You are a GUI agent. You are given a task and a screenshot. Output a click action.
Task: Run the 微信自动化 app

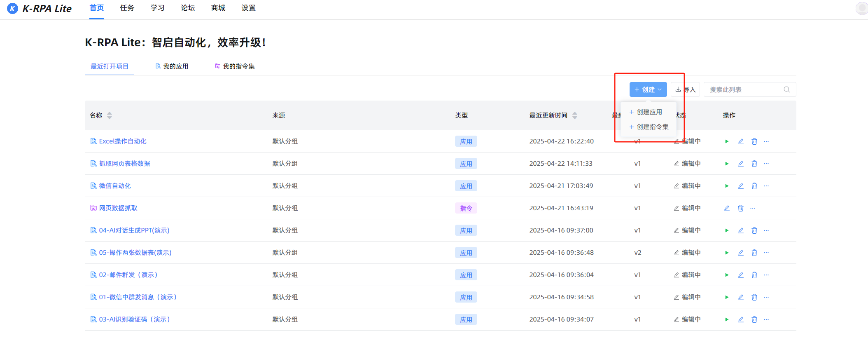tap(727, 186)
